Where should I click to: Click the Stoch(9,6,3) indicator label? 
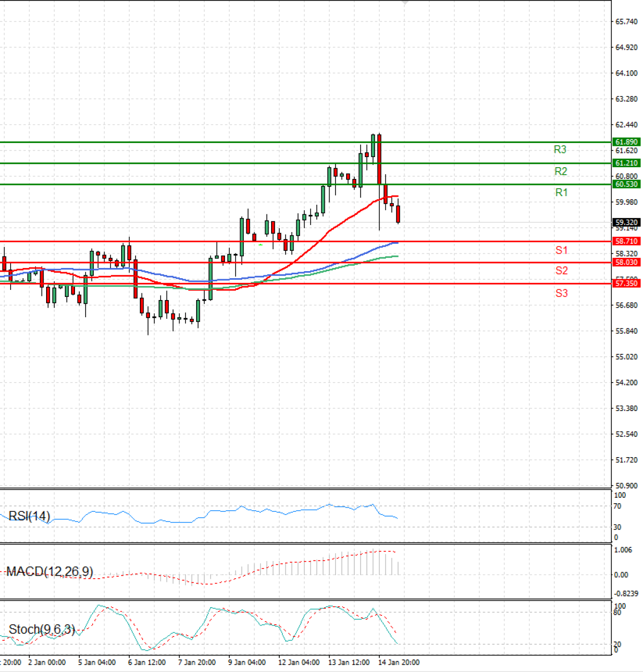click(x=42, y=629)
